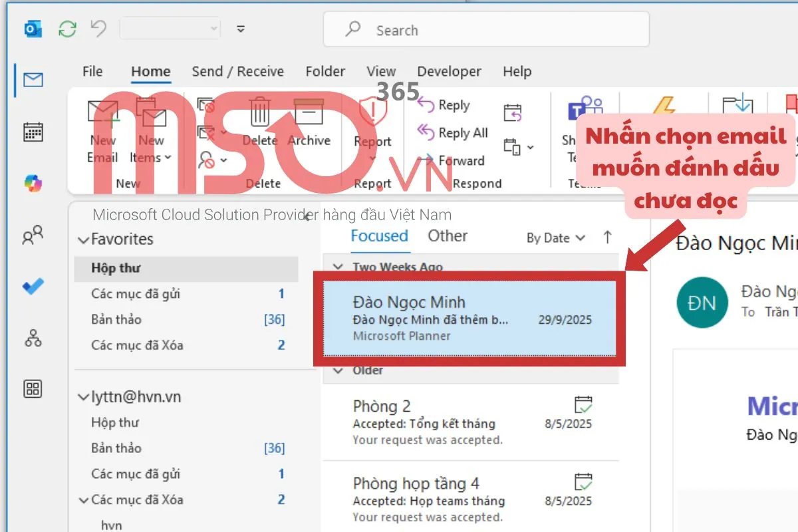This screenshot has width=798, height=532.
Task: Collapse the Older email group
Action: click(338, 370)
